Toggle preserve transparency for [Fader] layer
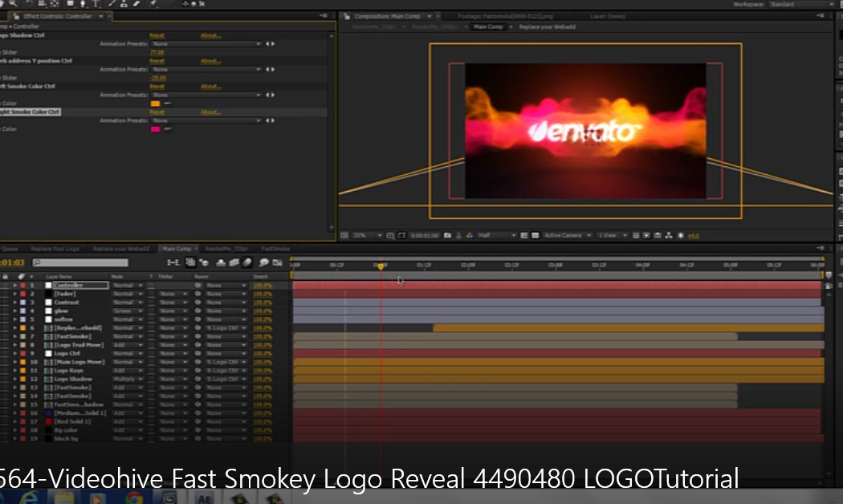This screenshot has width=843, height=504. click(x=151, y=294)
